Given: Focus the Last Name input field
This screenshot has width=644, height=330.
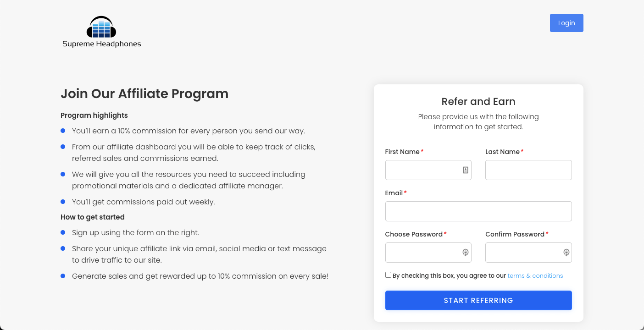Looking at the screenshot, I should pyautogui.click(x=528, y=170).
